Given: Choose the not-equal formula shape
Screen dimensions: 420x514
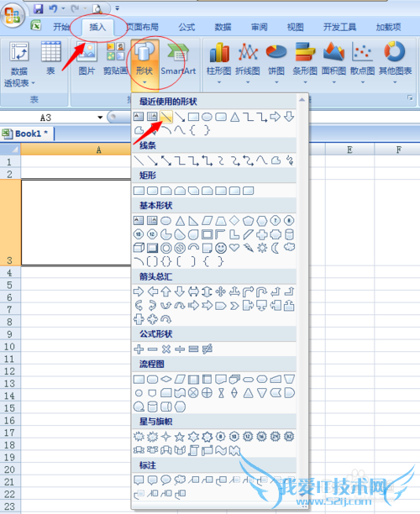Looking at the screenshot, I should pyautogui.click(x=207, y=349).
